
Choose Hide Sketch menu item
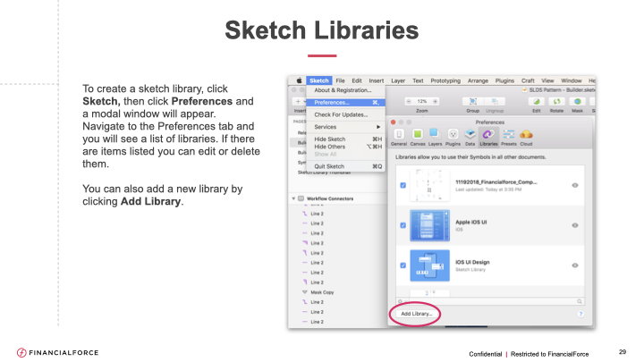[346, 139]
